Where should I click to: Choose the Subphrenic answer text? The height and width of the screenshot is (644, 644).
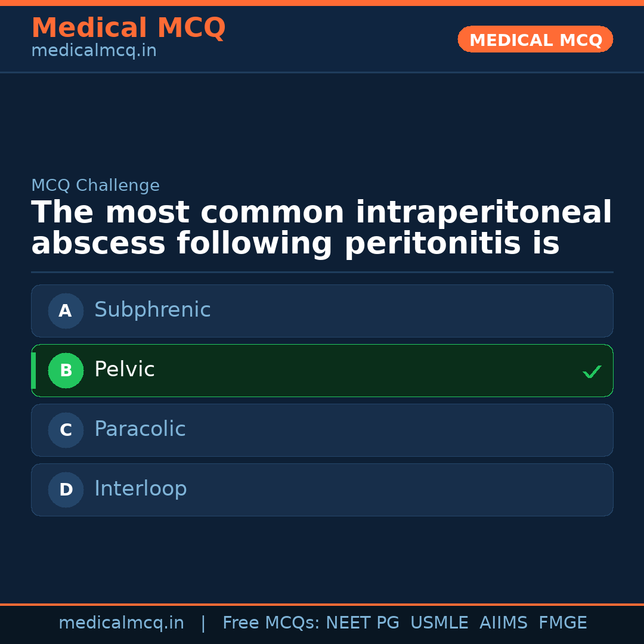[152, 310]
